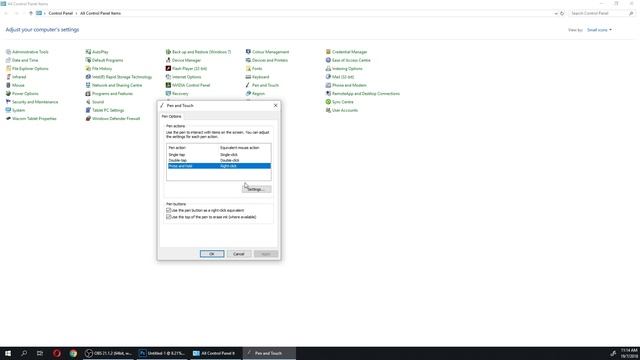Refresh the Control Panel address bar
Image resolution: width=640 pixels, height=360 pixels.
tap(562, 13)
